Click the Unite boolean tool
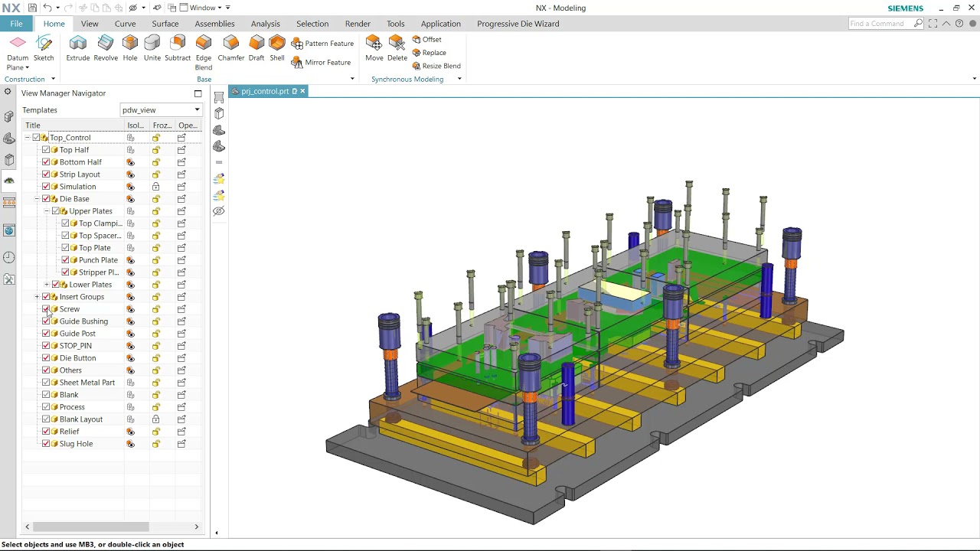The image size is (980, 551). tap(152, 48)
